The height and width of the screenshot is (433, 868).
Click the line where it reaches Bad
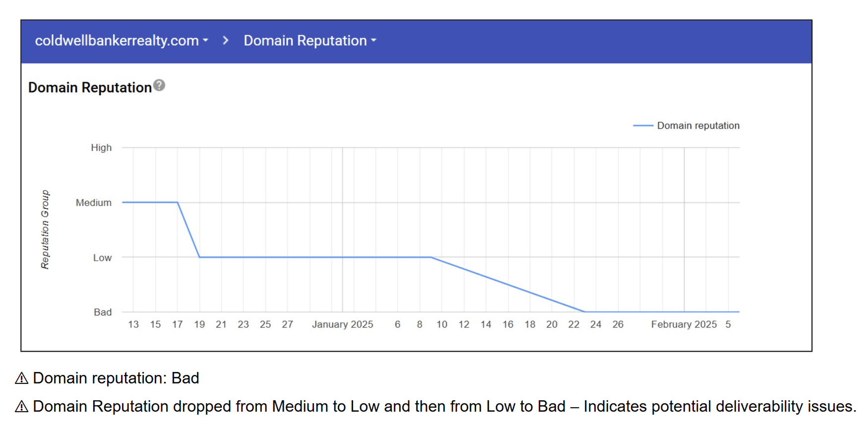(645, 311)
